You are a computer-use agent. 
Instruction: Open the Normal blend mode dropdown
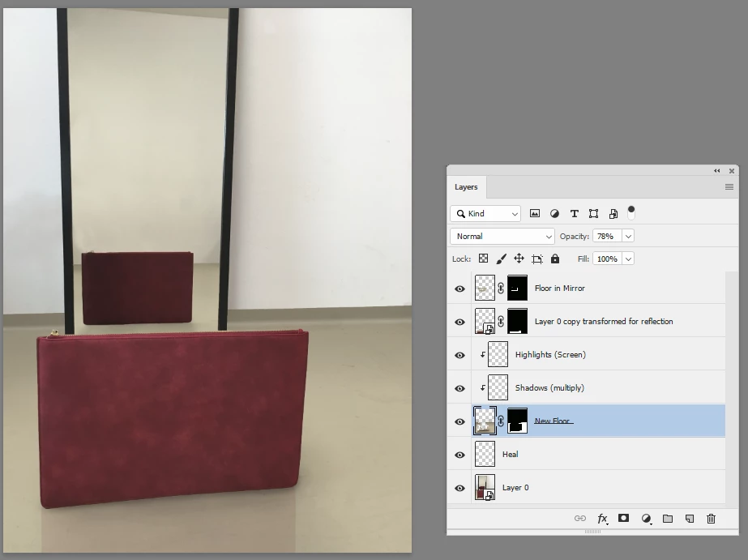(502, 236)
